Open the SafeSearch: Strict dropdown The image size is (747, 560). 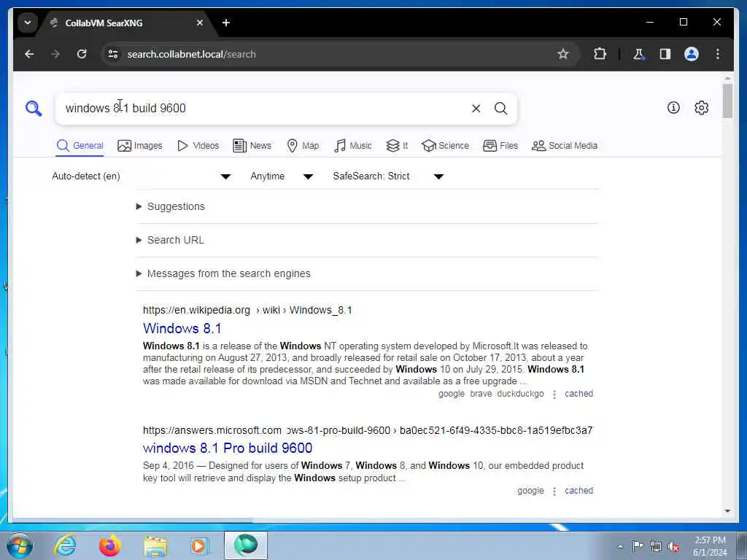click(x=388, y=176)
